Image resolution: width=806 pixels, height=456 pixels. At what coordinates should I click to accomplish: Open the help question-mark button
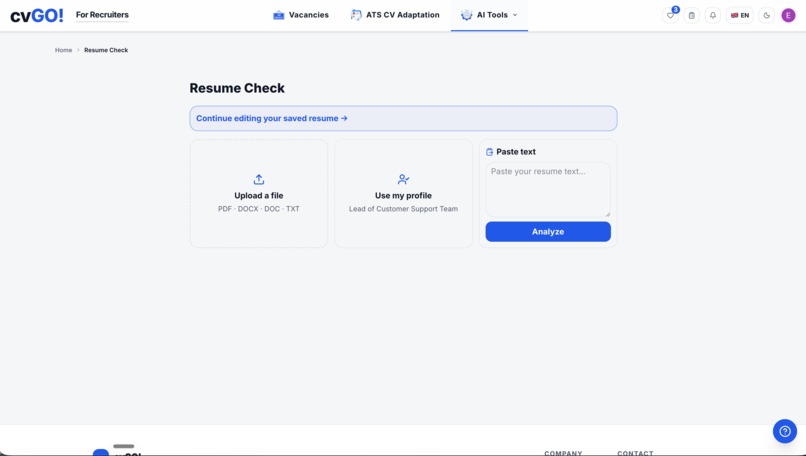pyautogui.click(x=784, y=431)
